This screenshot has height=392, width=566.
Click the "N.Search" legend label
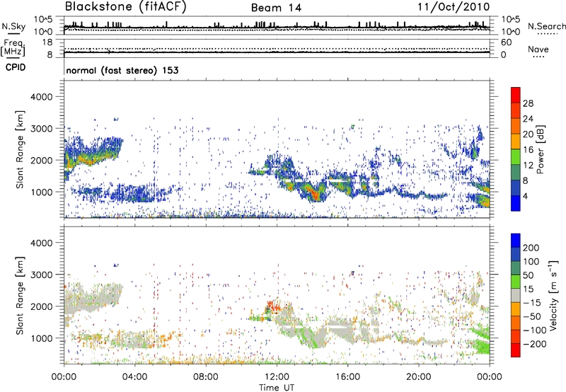point(546,26)
